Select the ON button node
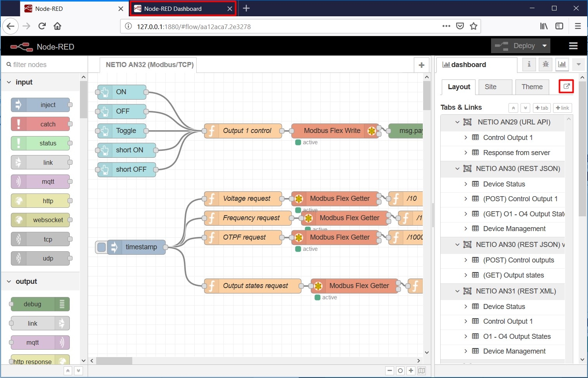Viewport: 588px width, 378px height. 122,92
